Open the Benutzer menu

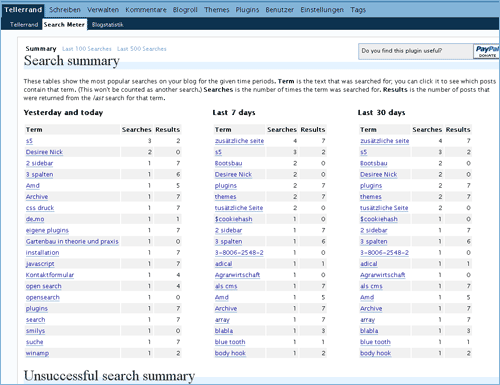280,10
